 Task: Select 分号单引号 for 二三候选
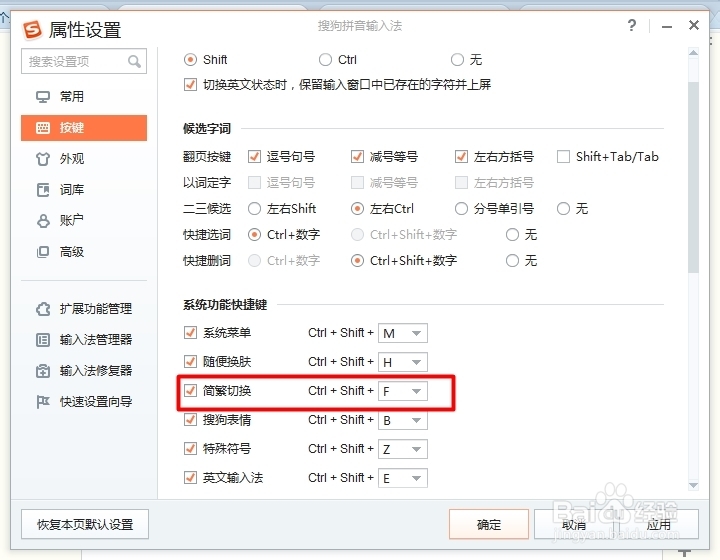point(461,209)
